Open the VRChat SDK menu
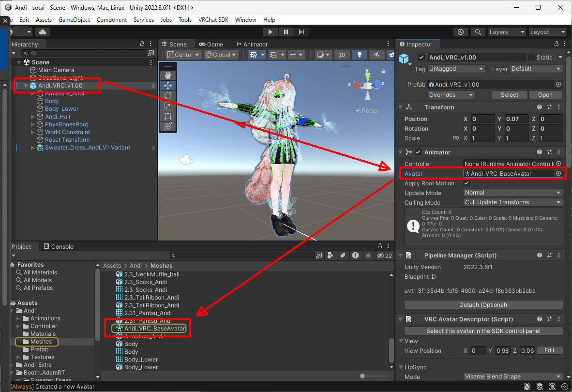 [213, 20]
